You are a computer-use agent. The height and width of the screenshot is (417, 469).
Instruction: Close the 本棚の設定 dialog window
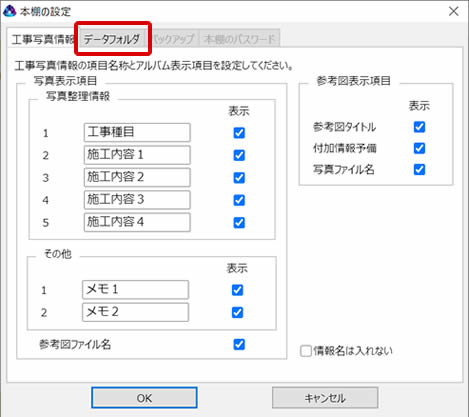(x=453, y=11)
